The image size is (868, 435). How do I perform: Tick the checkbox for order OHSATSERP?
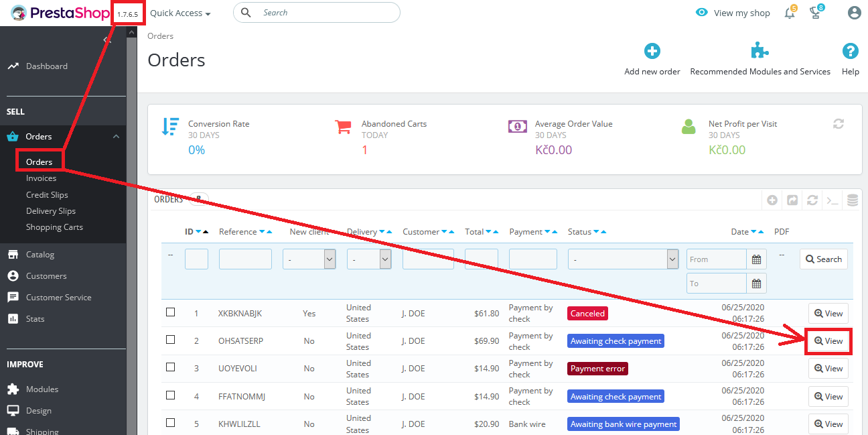pyautogui.click(x=170, y=340)
